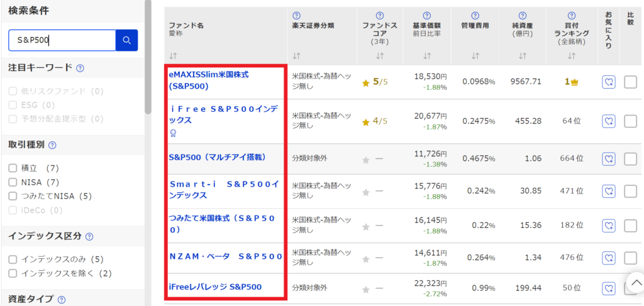This screenshot has width=644, height=306.
Task: Open help icon next to 取引種別
Action: (x=53, y=145)
